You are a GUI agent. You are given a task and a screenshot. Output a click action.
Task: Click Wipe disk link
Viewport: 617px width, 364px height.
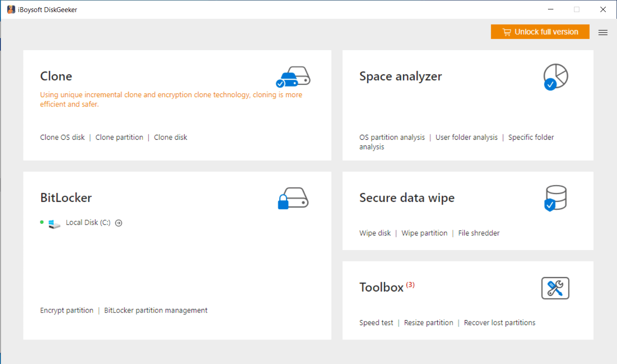click(x=375, y=233)
